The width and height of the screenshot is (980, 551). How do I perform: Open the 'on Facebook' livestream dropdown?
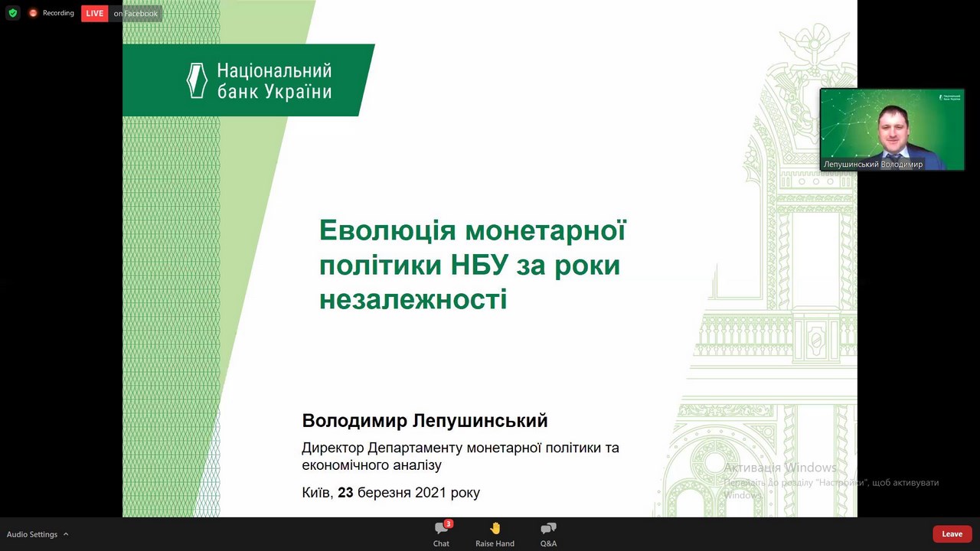click(136, 13)
